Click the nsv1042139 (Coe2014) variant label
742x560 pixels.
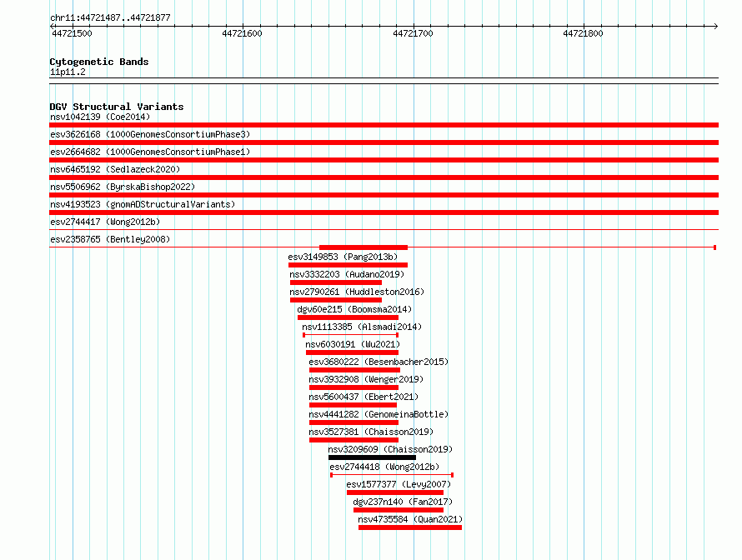coord(100,117)
